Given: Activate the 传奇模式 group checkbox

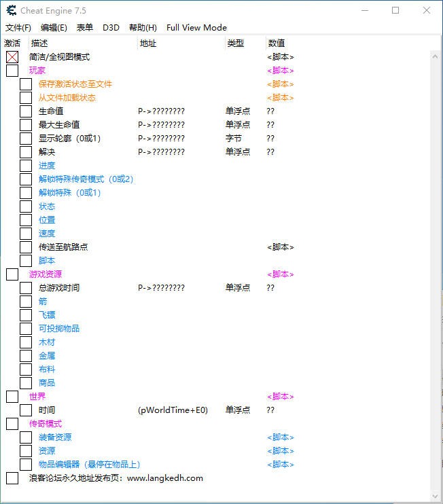Looking at the screenshot, I should coord(12,424).
